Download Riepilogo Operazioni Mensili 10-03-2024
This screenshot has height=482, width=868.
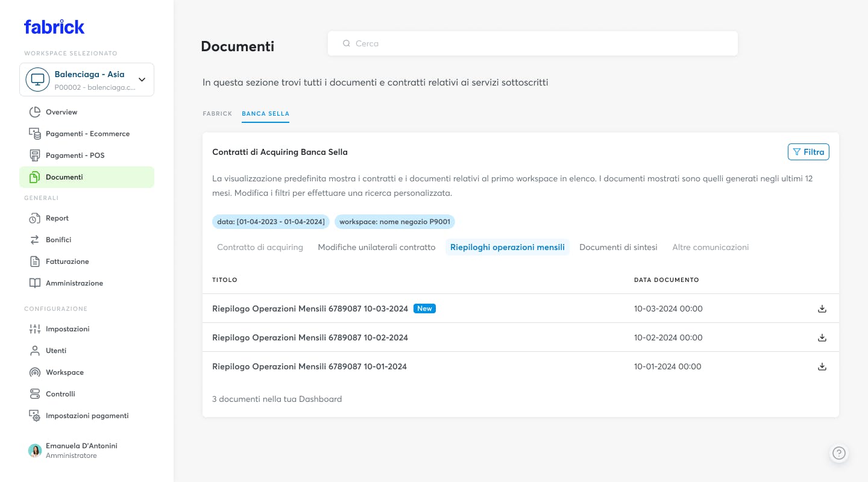[822, 308]
